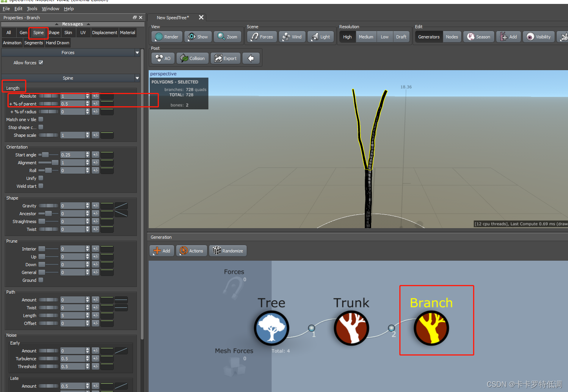This screenshot has width=568, height=392.
Task: Select Low resolution
Action: coord(384,37)
